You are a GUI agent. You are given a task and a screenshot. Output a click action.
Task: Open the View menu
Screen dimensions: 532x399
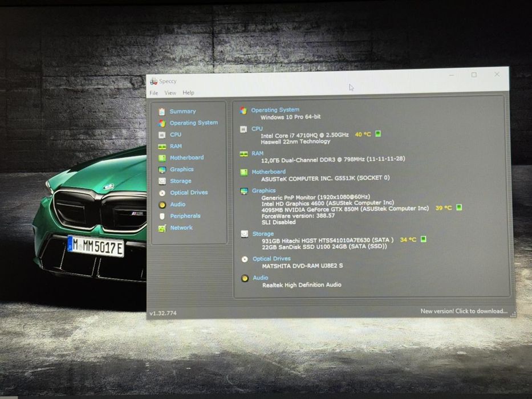point(170,92)
